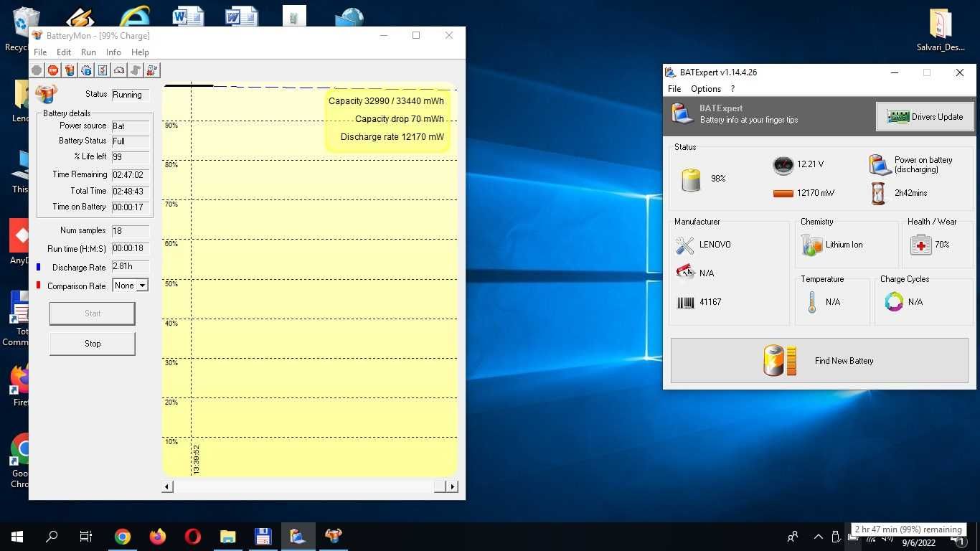Open battery info via orange battery toolbar icon
The width and height of the screenshot is (980, 551).
click(70, 70)
